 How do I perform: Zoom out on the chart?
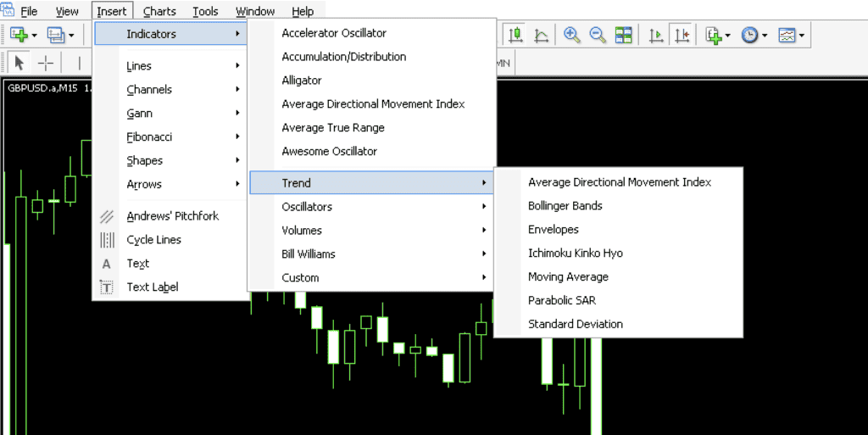(x=598, y=35)
